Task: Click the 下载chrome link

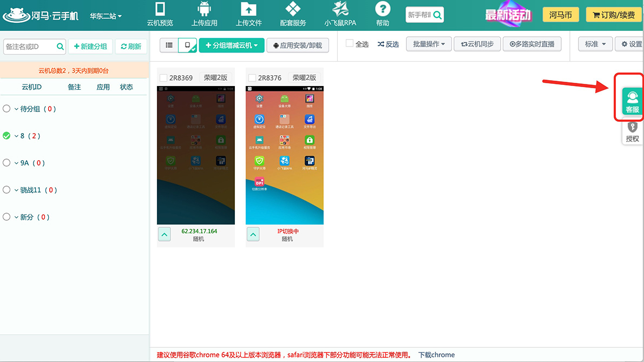Action: point(436,355)
